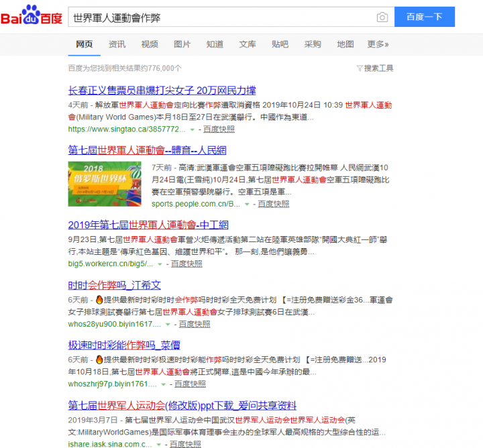This screenshot has width=483, height=448.
Task: Open 搜索工具 filter tools
Action: [x=375, y=68]
